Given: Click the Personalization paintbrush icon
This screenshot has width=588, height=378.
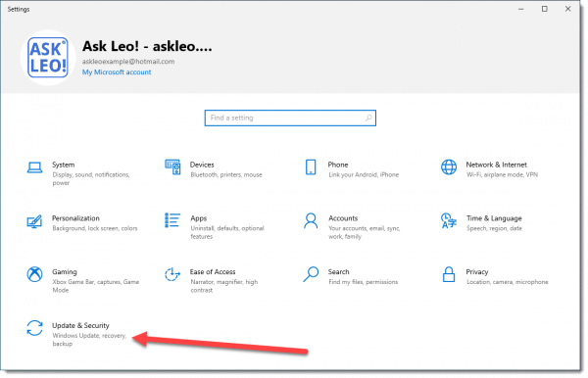Looking at the screenshot, I should (34, 221).
